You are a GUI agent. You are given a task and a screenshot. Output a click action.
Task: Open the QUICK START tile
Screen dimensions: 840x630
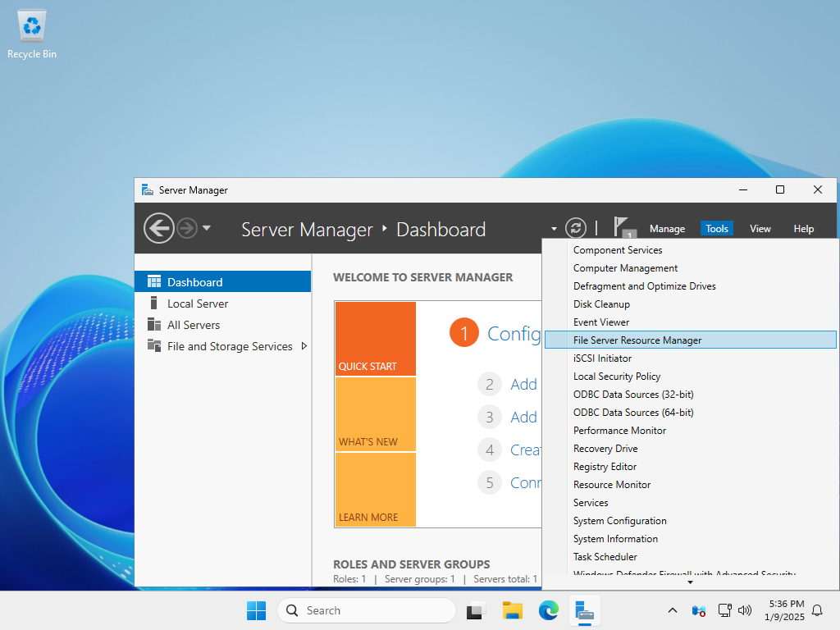(x=375, y=339)
